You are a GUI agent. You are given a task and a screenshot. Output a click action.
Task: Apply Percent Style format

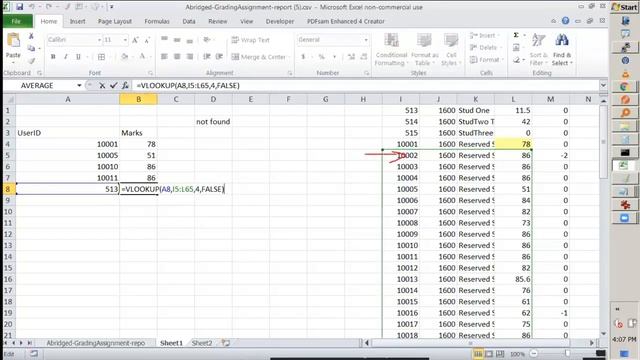point(322,57)
